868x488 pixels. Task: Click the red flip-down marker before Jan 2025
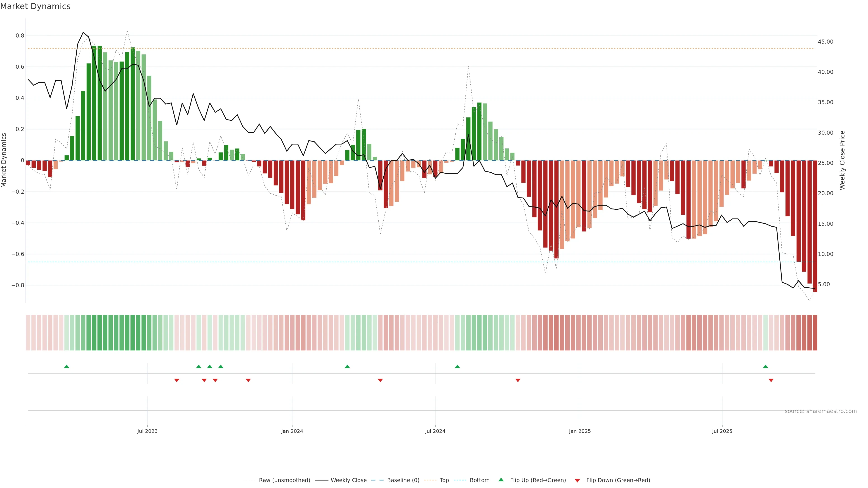tap(518, 380)
